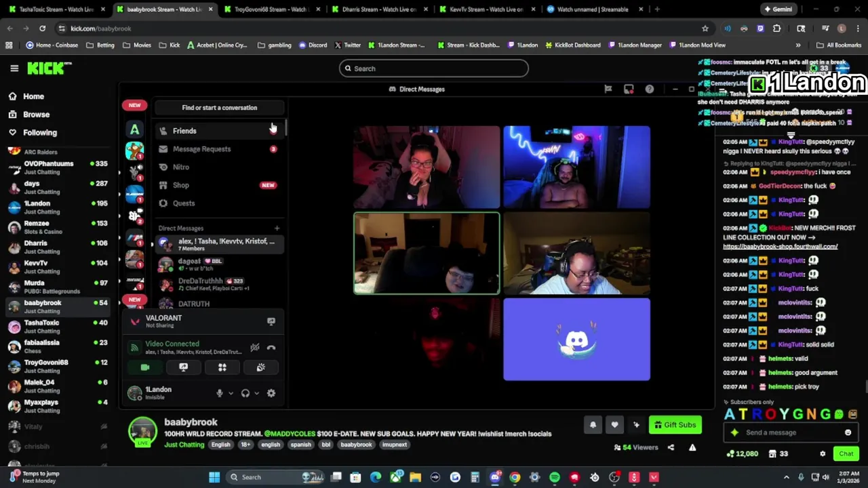
Task: Create new direct message plus icon
Action: click(x=277, y=228)
